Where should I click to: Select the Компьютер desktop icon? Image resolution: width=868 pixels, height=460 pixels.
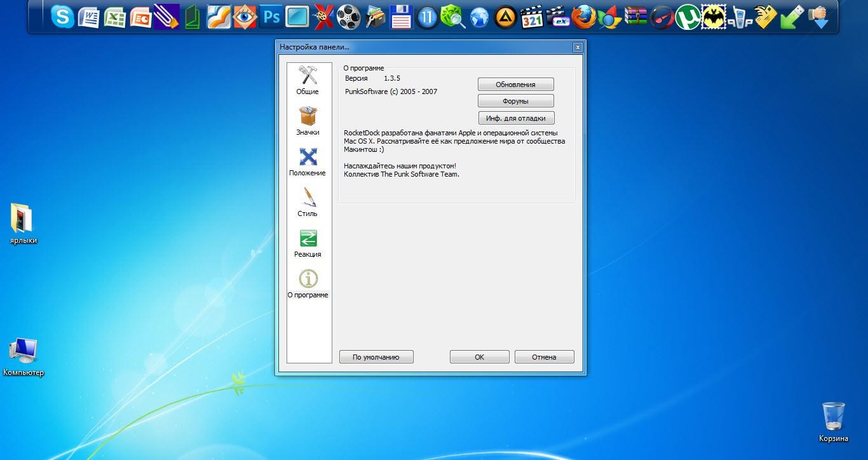[24, 357]
